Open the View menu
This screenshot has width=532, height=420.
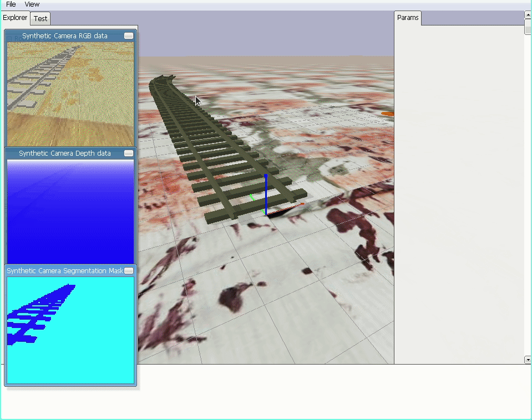click(32, 4)
